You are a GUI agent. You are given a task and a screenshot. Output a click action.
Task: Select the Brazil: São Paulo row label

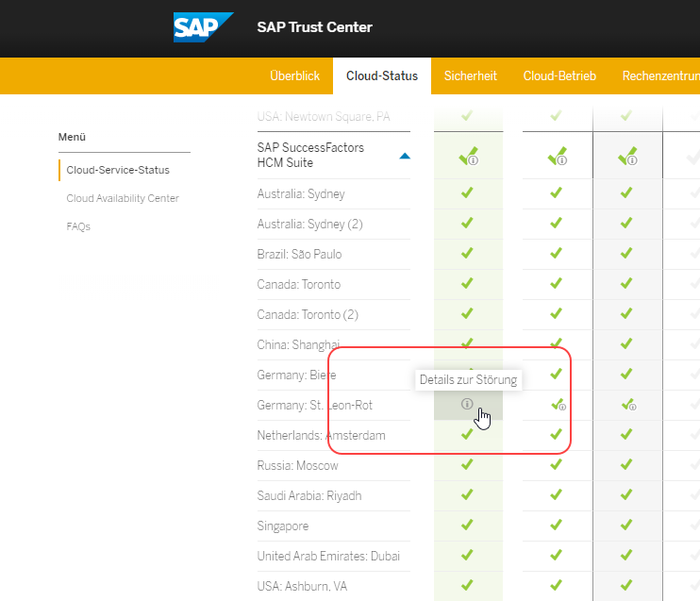[x=299, y=254]
